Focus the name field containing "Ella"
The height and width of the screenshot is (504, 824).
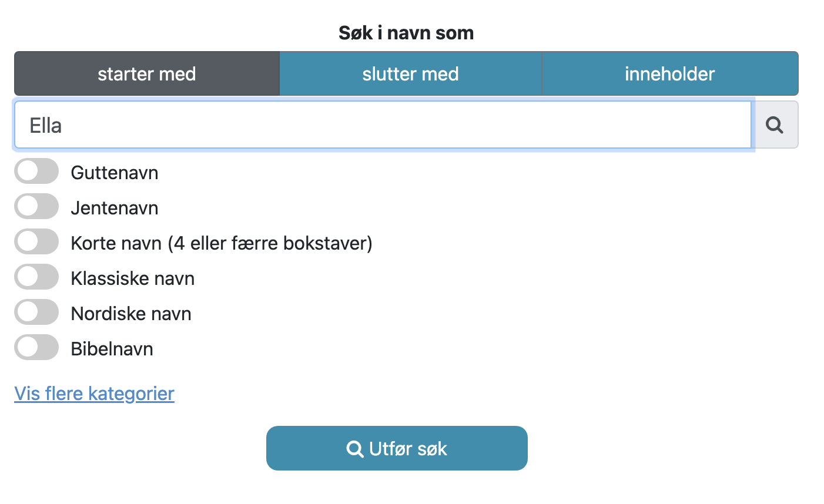[x=383, y=125]
